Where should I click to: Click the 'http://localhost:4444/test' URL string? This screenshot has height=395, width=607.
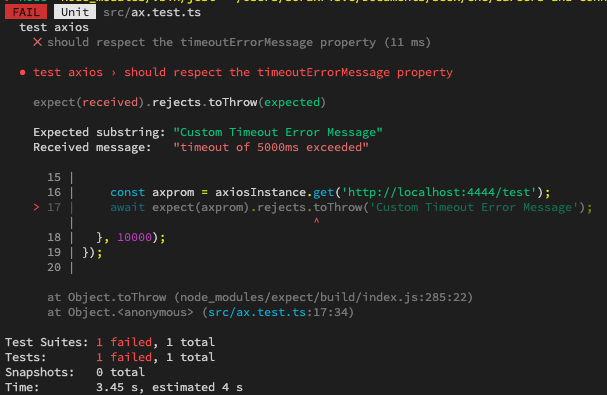tap(439, 192)
